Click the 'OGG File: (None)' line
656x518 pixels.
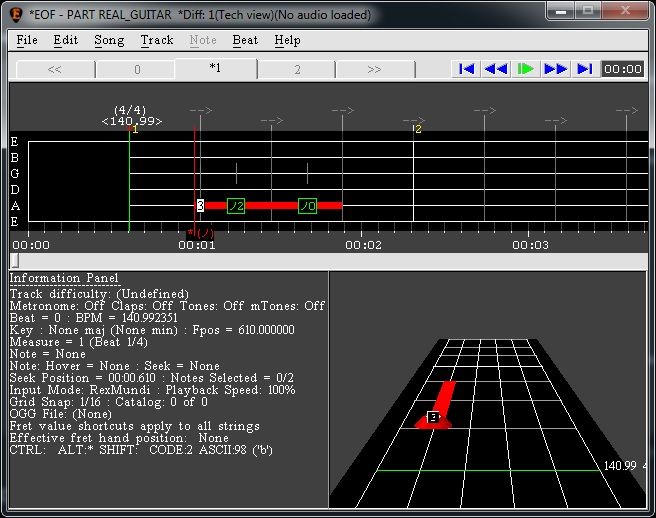tap(61, 414)
